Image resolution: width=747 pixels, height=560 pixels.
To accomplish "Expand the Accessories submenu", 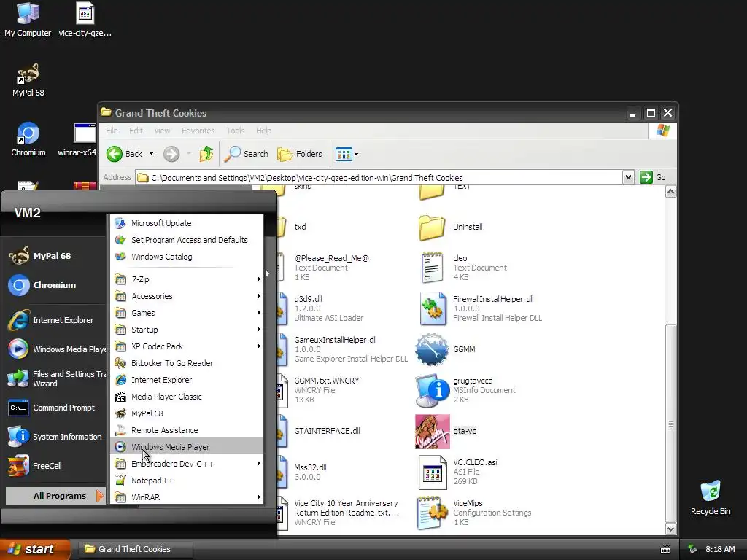I will (x=187, y=296).
